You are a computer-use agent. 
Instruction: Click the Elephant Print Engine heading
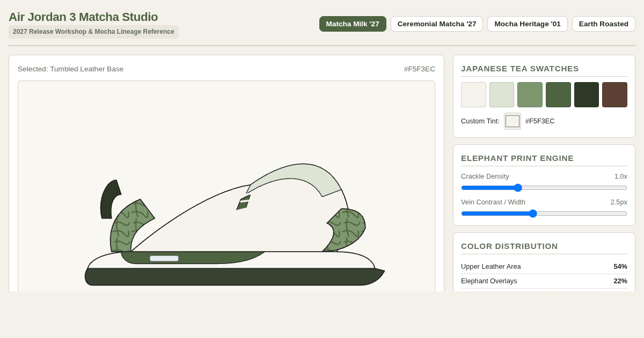(517, 158)
